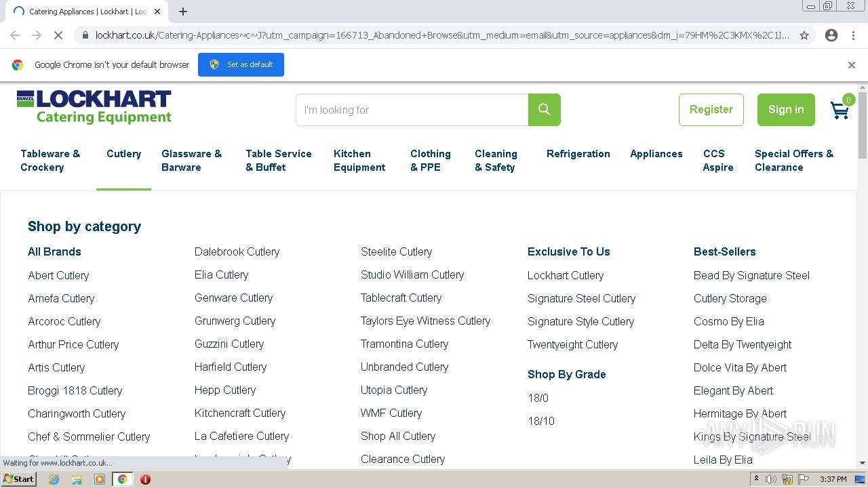Open the Appliances menu
868x488 pixels.
(x=656, y=154)
